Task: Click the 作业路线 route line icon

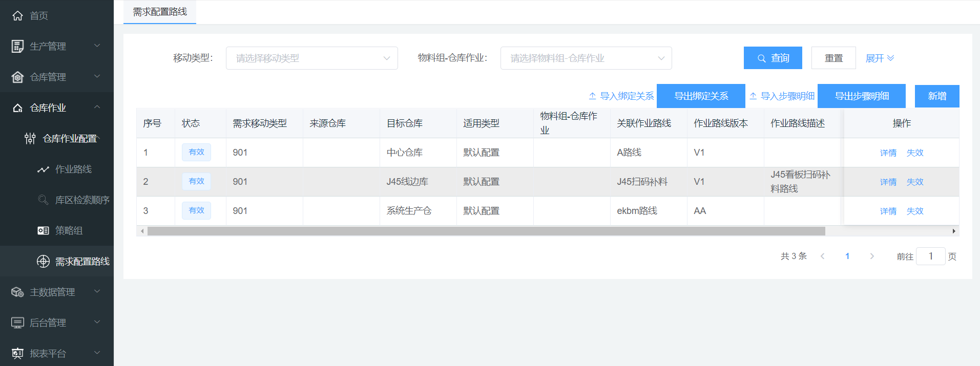Action: click(43, 169)
